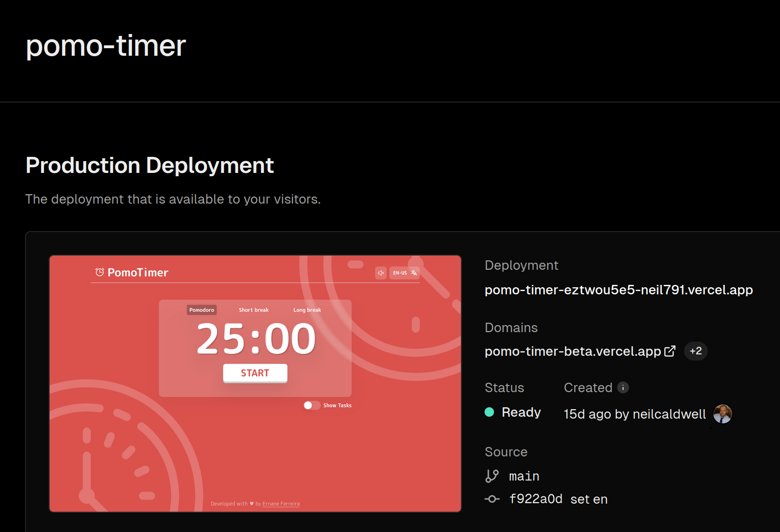This screenshot has height=532, width=780.
Task: Open the pomo-timer-eztwou5e5 deployment URL
Action: pyautogui.click(x=618, y=290)
